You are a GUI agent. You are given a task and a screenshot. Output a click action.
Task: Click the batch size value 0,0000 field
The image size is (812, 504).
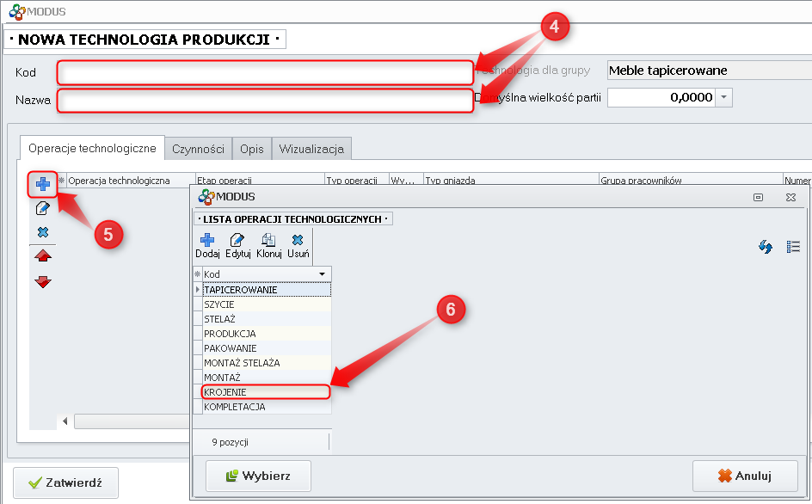click(661, 97)
